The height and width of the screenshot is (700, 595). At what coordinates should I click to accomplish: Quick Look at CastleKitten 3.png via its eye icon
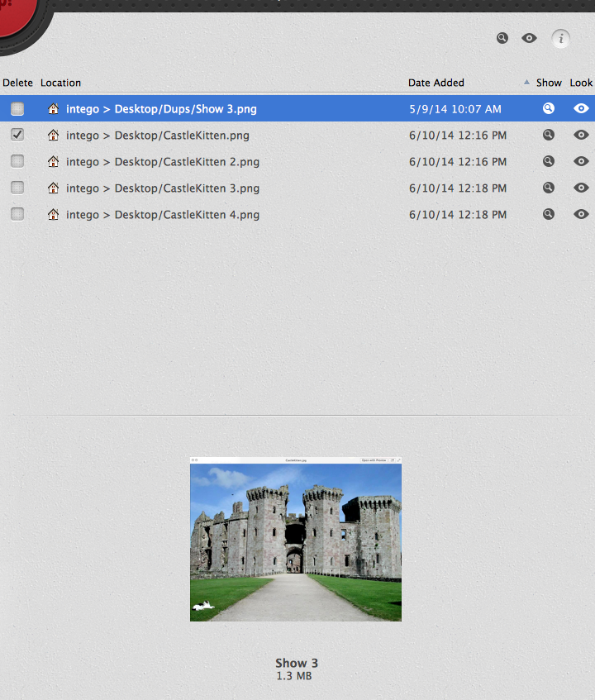pyautogui.click(x=581, y=188)
